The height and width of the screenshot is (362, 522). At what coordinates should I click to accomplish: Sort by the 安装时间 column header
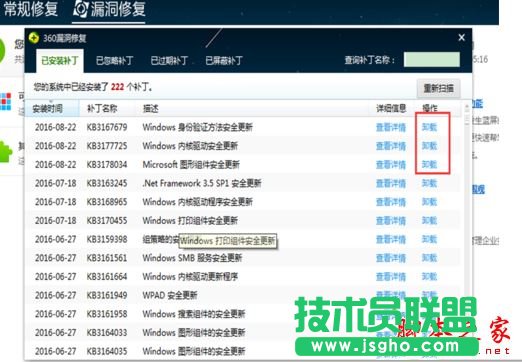click(52, 108)
